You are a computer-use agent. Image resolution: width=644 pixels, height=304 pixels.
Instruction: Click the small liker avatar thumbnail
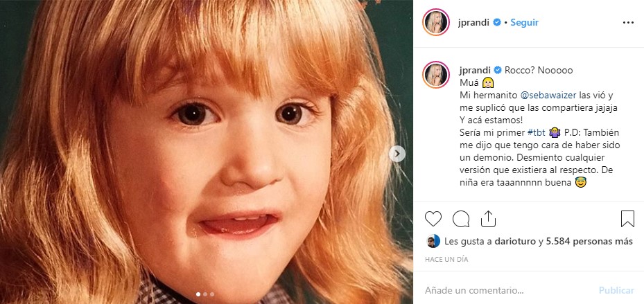431,242
